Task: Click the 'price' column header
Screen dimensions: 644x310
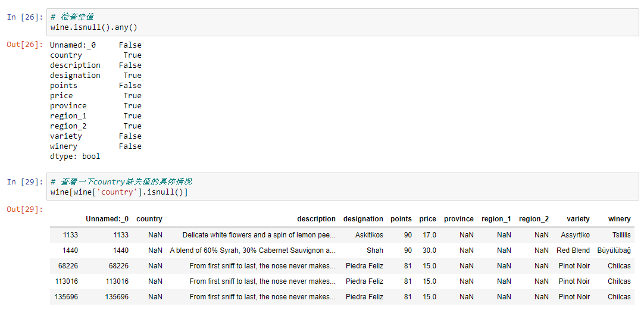Action: tap(427, 219)
